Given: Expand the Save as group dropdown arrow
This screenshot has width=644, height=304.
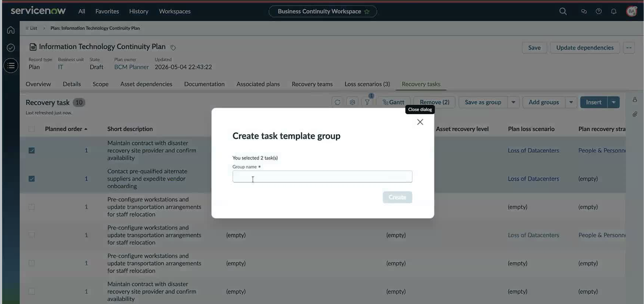Looking at the screenshot, I should 513,102.
